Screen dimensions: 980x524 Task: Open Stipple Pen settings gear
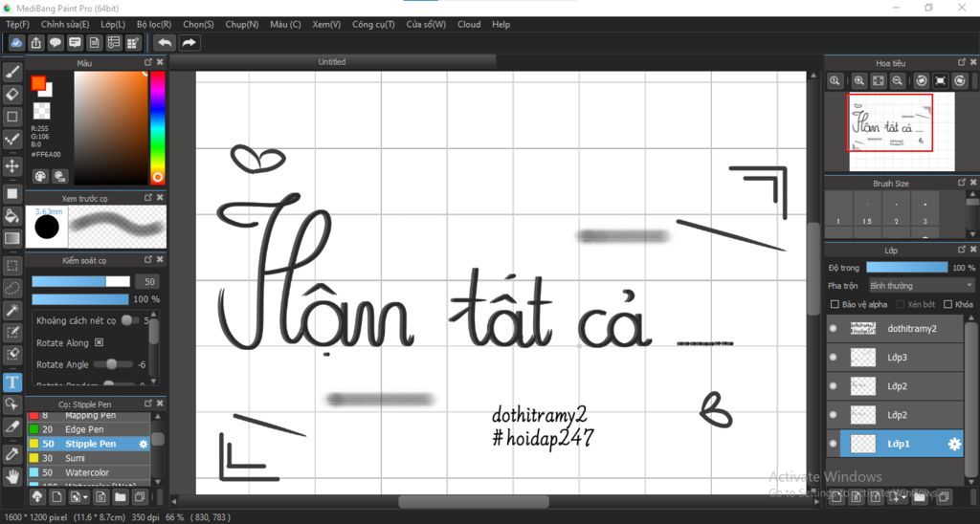144,444
